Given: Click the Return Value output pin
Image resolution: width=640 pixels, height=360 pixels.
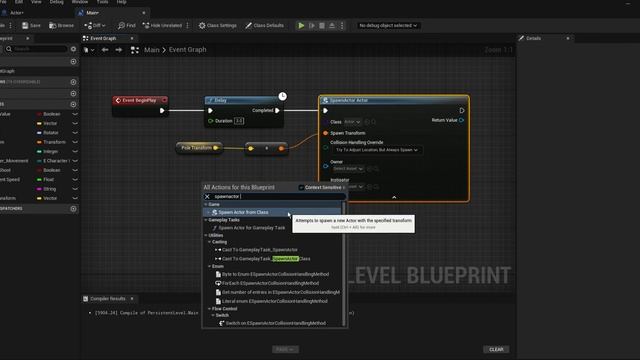Looking at the screenshot, I should pyautogui.click(x=462, y=120).
